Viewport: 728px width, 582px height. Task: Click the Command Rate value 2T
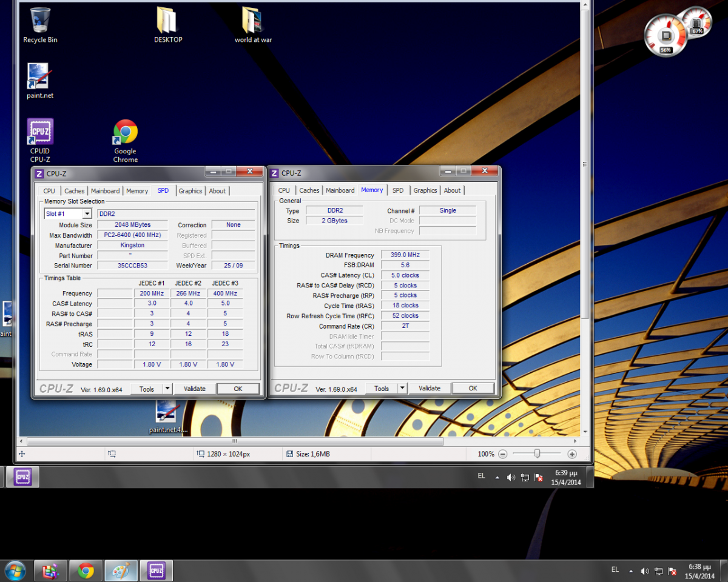click(405, 326)
